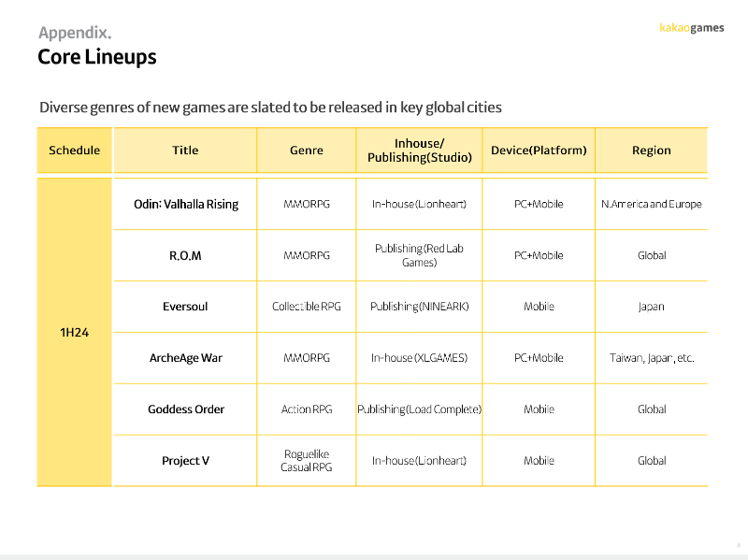Click the "Publishing(NINEARK)" cell

pos(419,307)
